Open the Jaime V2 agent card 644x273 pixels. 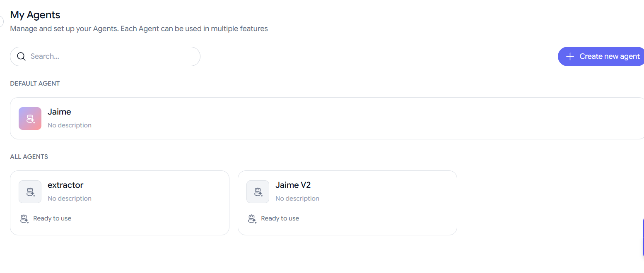347,203
